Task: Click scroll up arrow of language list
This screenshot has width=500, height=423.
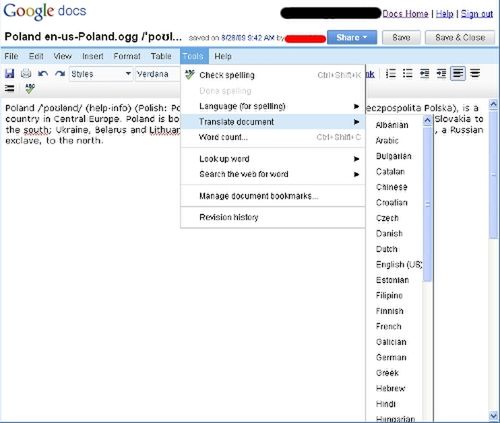Action: 427,121
